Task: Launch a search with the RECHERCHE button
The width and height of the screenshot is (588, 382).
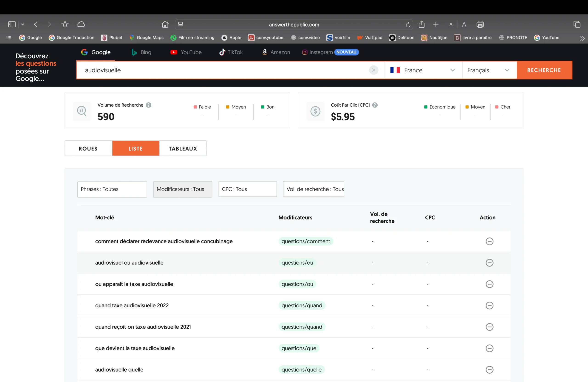Action: click(545, 70)
